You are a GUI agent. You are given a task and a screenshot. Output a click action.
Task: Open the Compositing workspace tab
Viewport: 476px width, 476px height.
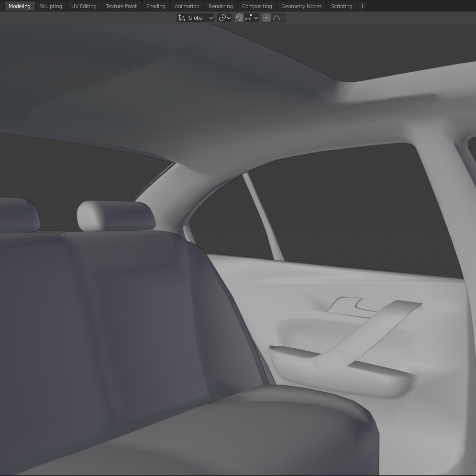coord(257,6)
